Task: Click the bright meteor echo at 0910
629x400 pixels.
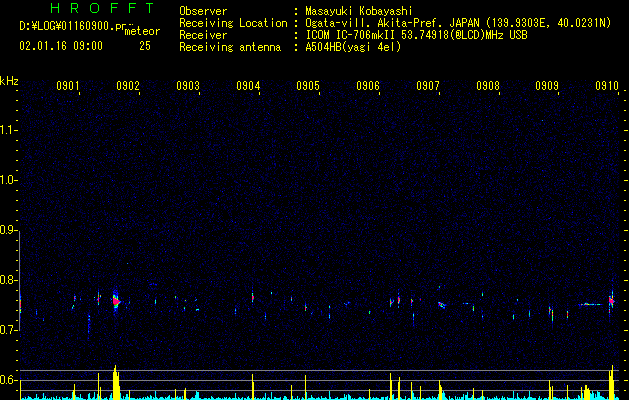Action: pos(611,301)
